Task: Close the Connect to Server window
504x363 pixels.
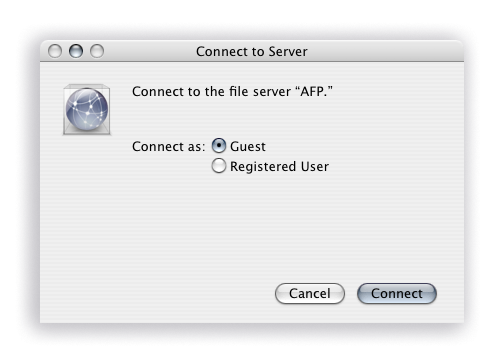Action: tap(55, 51)
